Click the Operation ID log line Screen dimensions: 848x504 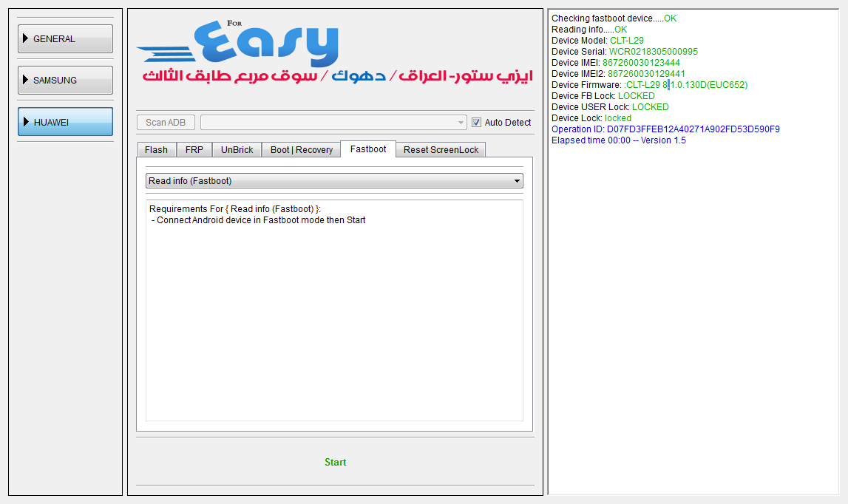coord(665,129)
